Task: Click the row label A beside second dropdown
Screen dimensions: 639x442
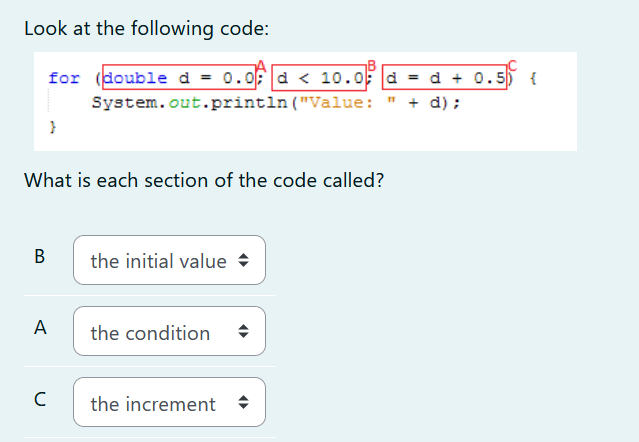Action: point(40,328)
